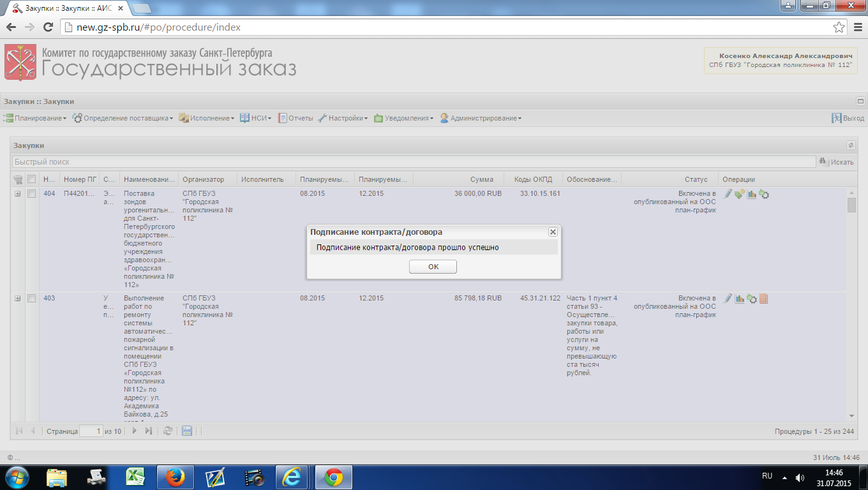Viewport: 868px width, 490px height.
Task: Open the Уведомления dropdown menu
Action: tap(404, 118)
